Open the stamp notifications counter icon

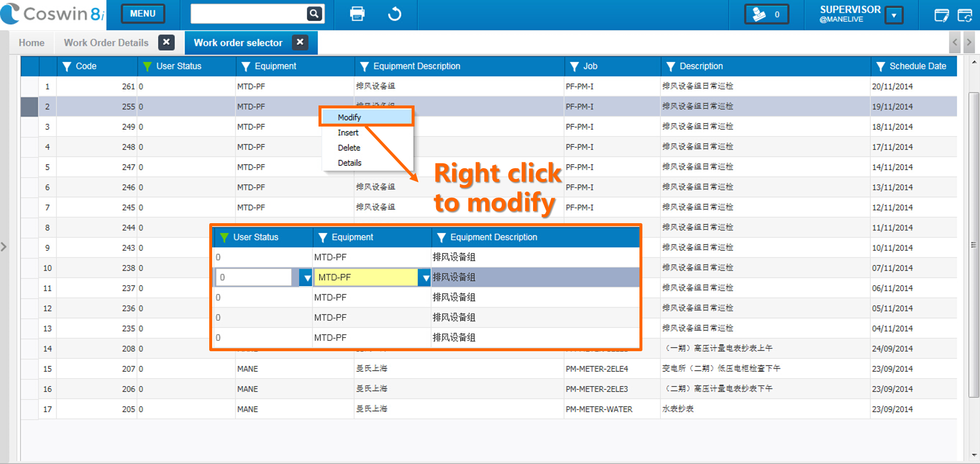tap(767, 14)
